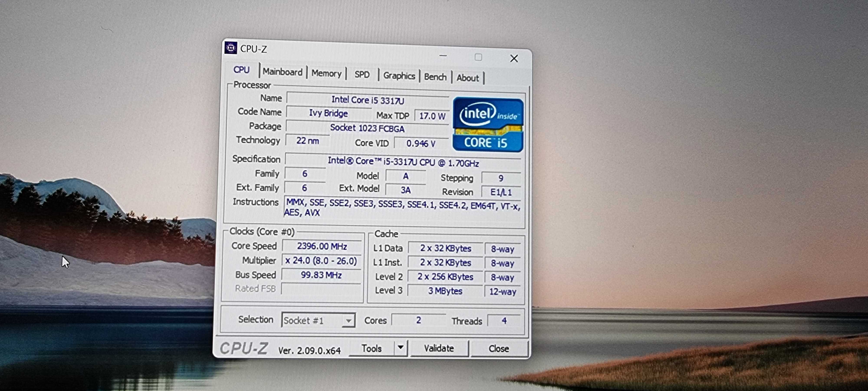The image size is (868, 391).
Task: Click the L1 Data value 2 x 32 KBytes
Action: pos(446,248)
